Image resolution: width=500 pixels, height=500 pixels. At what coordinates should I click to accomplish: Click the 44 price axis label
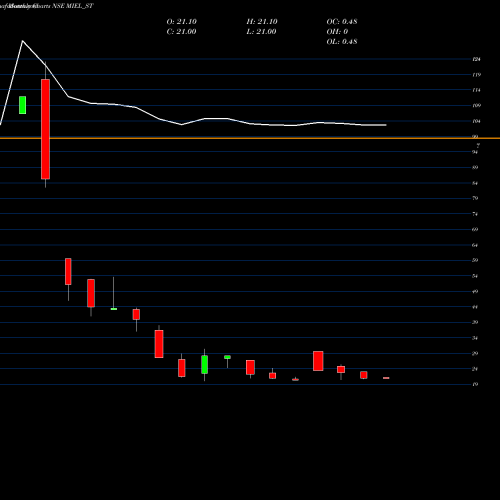(475, 307)
